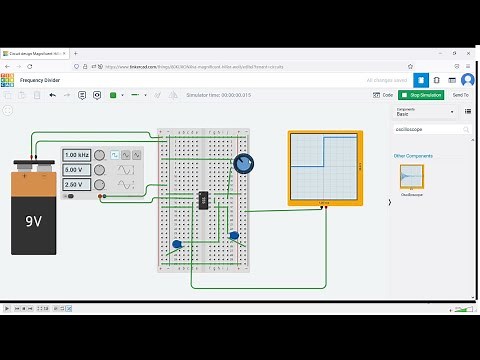Open a new browser tab

76,53
